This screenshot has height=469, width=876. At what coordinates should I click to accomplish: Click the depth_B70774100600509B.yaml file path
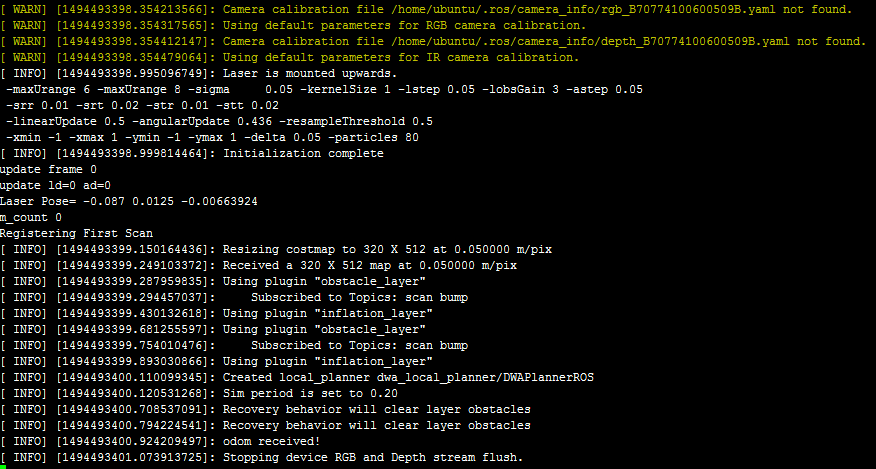click(590, 41)
